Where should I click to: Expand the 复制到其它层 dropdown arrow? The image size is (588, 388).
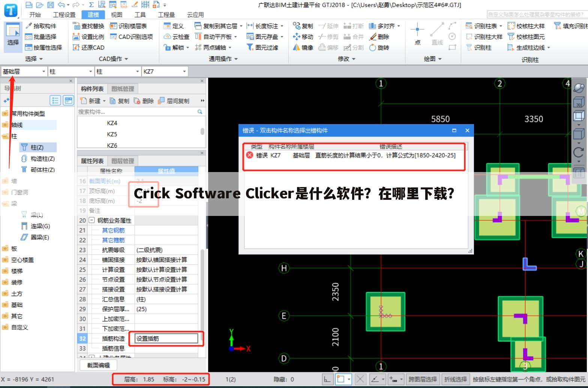point(241,26)
